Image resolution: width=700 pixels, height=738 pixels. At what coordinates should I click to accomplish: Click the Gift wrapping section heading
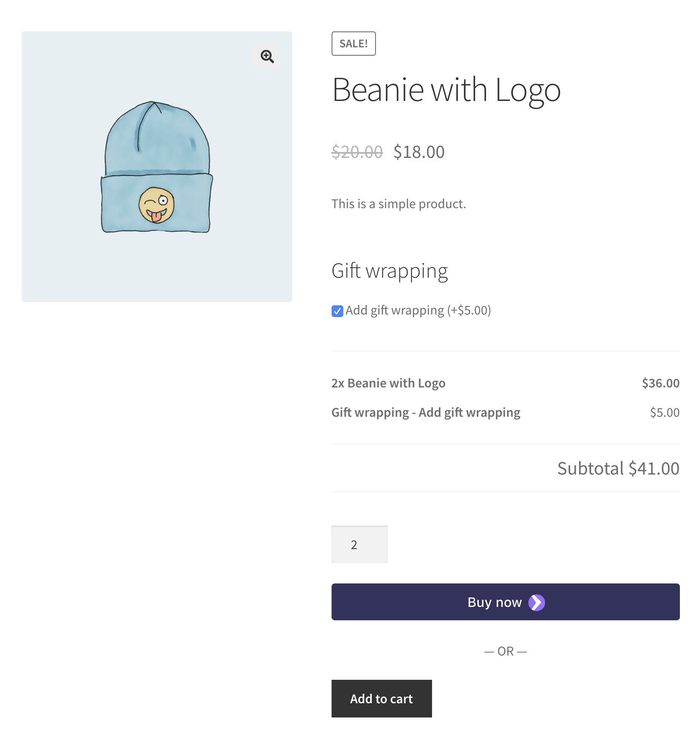389,271
